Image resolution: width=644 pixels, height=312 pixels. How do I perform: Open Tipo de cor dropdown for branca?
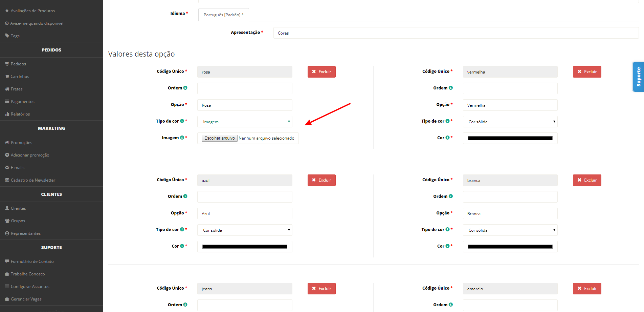tap(510, 230)
